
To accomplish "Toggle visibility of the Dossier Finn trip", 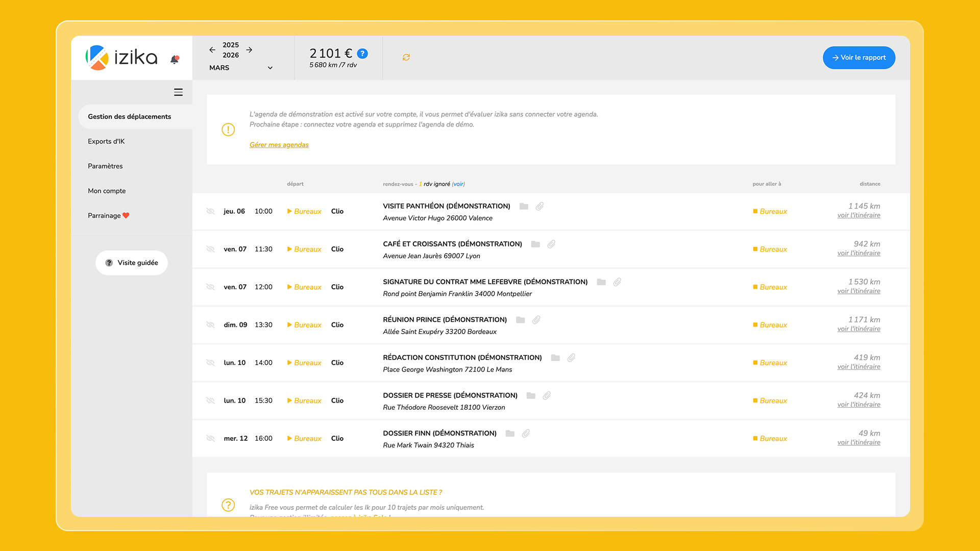I will [210, 438].
